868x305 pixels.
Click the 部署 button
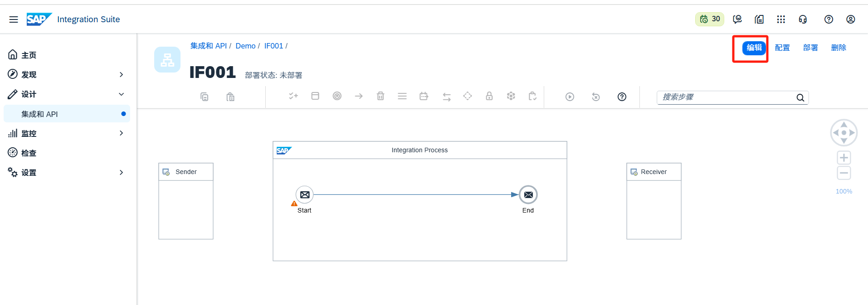click(810, 48)
